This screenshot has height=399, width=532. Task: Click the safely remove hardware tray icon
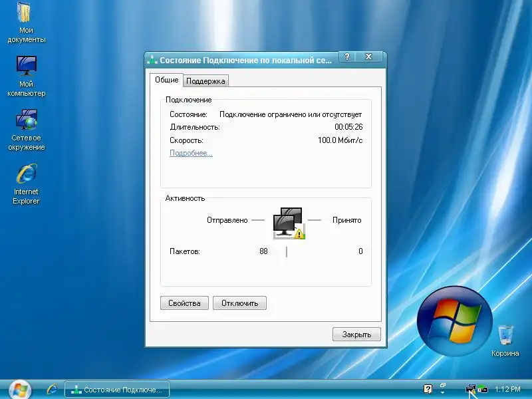[483, 389]
